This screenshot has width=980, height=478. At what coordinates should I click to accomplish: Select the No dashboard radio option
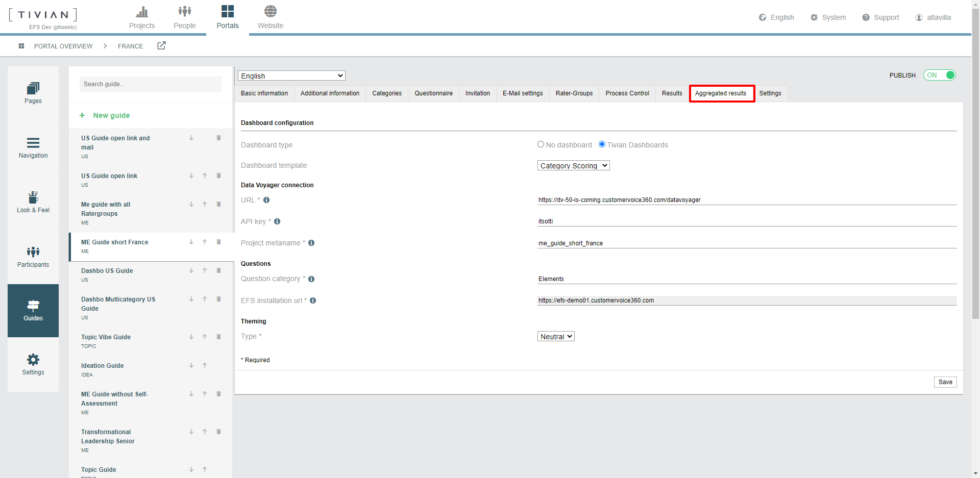(541, 144)
